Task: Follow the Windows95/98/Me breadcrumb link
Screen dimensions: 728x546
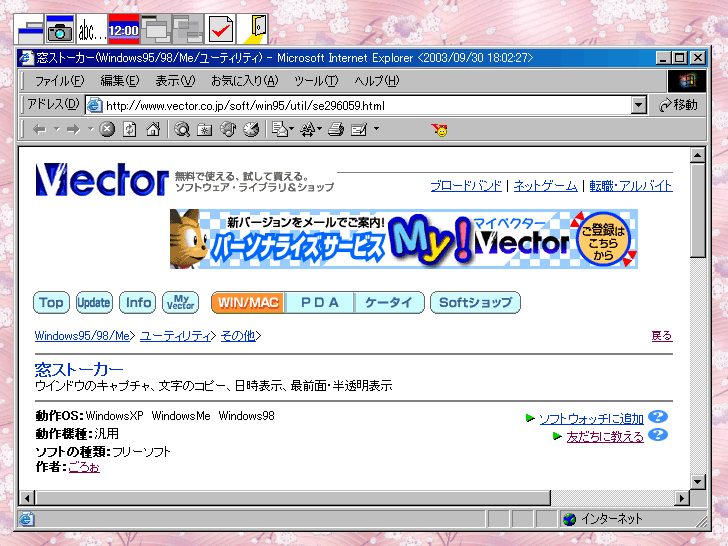Action: (82, 336)
